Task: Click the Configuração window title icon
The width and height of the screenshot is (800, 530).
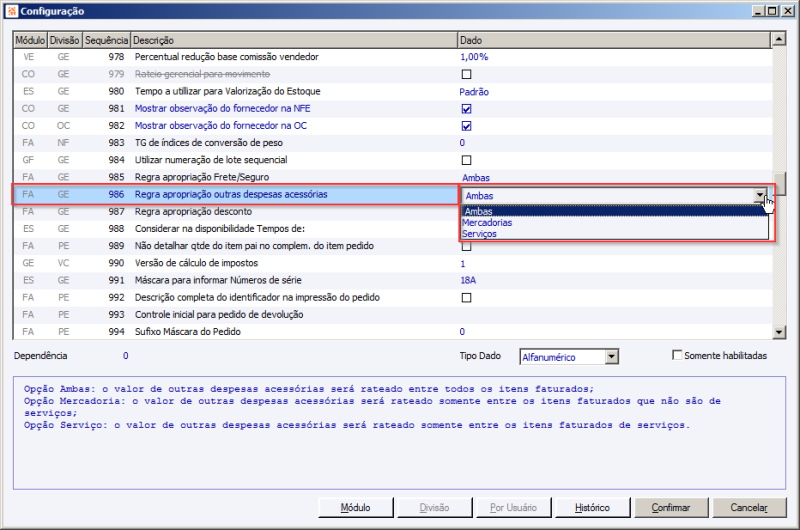Action: 11,11
